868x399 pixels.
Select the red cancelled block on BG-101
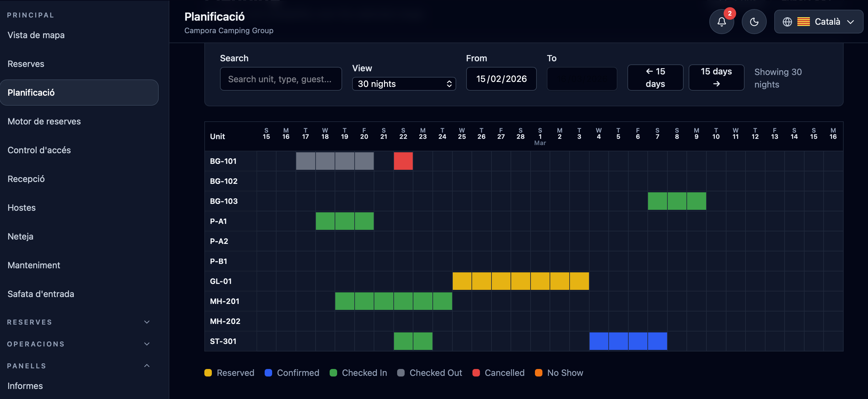coord(403,161)
